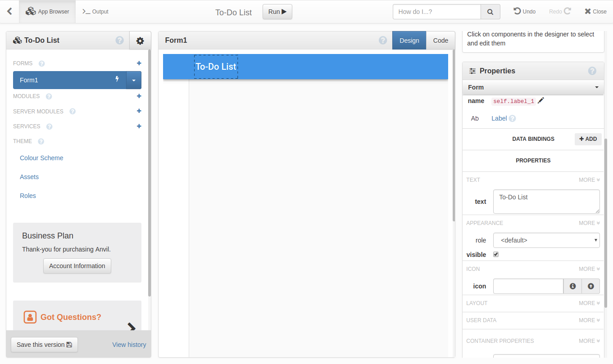Click the icon property upload arrow button
This screenshot has width=613, height=364.
(590, 286)
